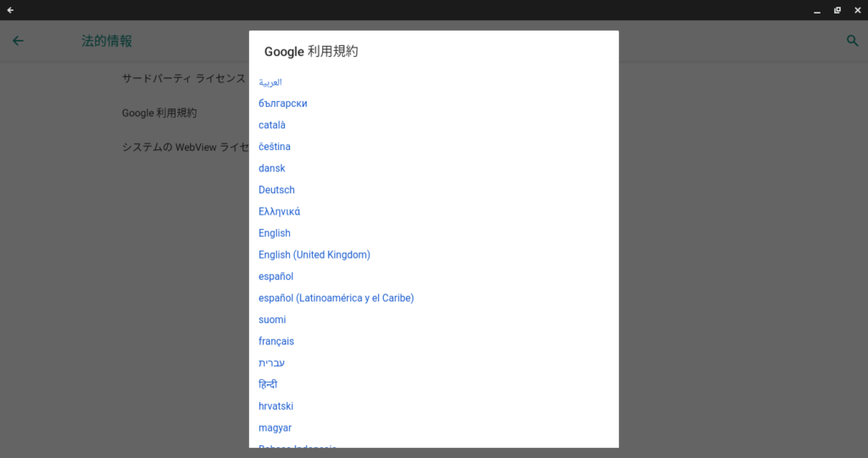868x458 pixels.
Task: Select the hrvatski language link
Action: pyautogui.click(x=276, y=406)
